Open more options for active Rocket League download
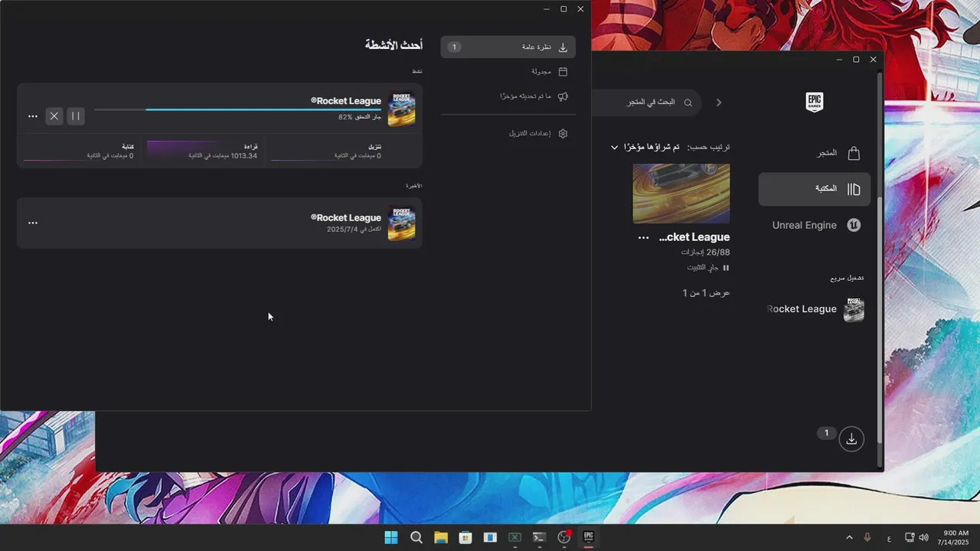 33,116
